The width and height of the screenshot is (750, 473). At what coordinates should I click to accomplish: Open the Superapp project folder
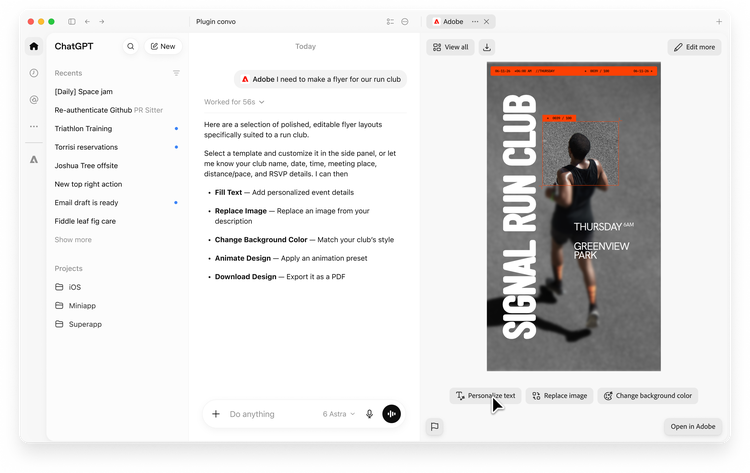coord(78,324)
